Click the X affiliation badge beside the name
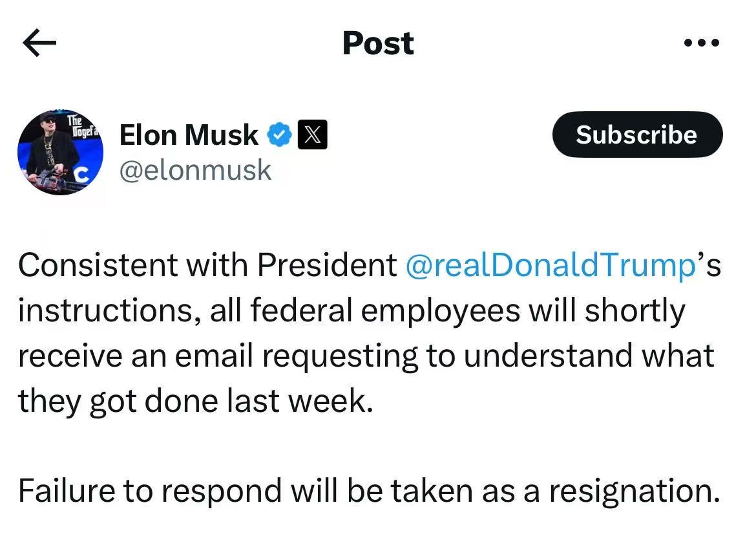 point(313,134)
